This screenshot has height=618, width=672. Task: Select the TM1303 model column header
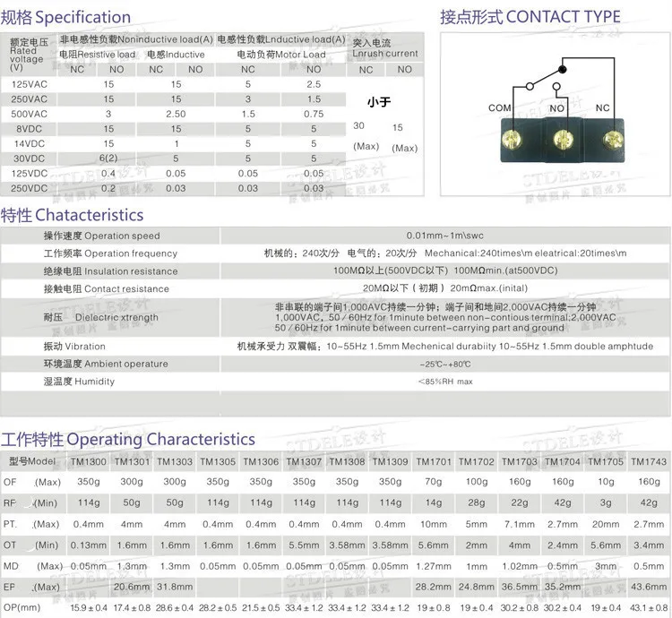tap(175, 461)
